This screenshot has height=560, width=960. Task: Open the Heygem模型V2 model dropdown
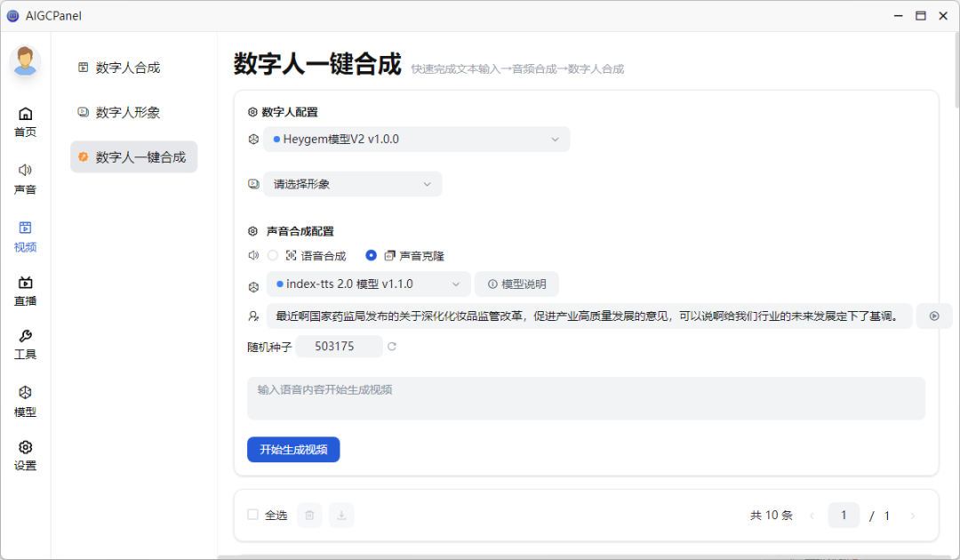[x=417, y=139]
